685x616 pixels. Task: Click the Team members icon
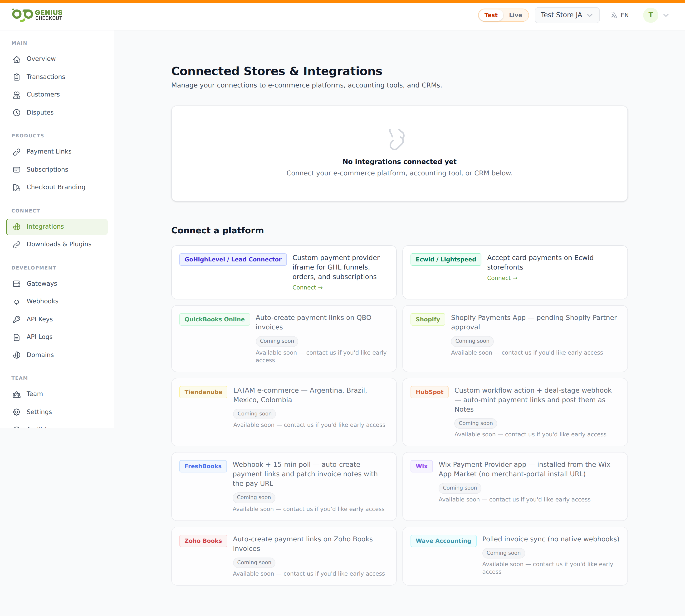pyautogui.click(x=17, y=394)
